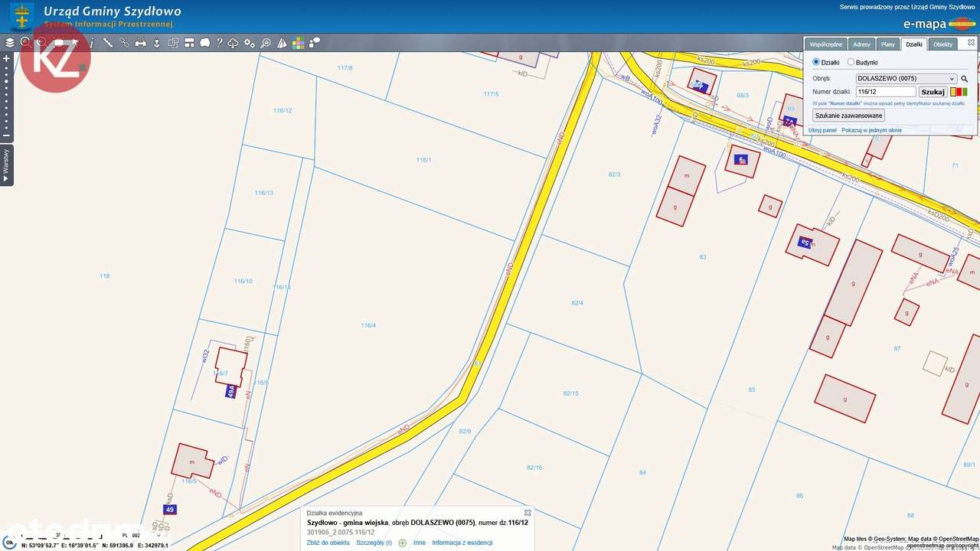The height and width of the screenshot is (551, 980).
Task: Click parcel label 82/3 on map
Action: point(614,174)
